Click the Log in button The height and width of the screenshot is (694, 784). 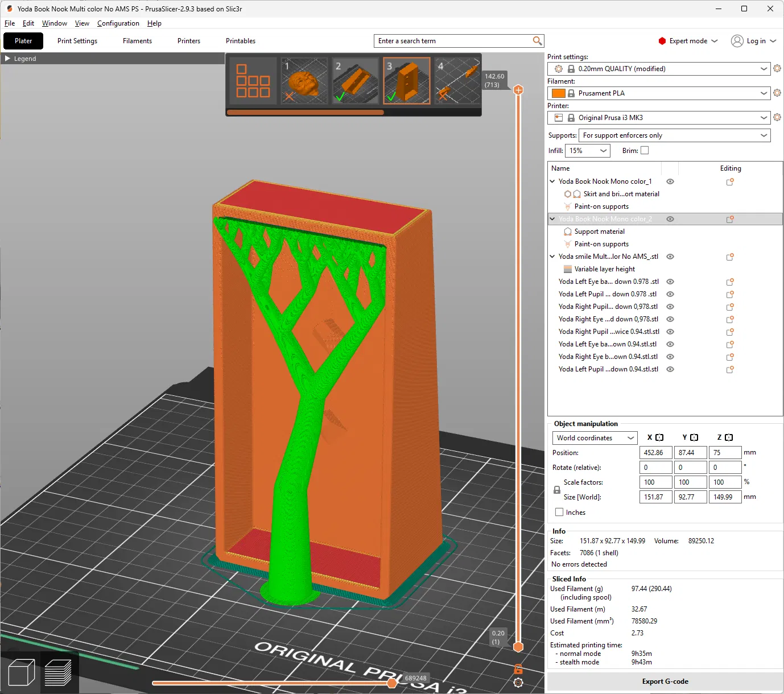click(x=753, y=41)
